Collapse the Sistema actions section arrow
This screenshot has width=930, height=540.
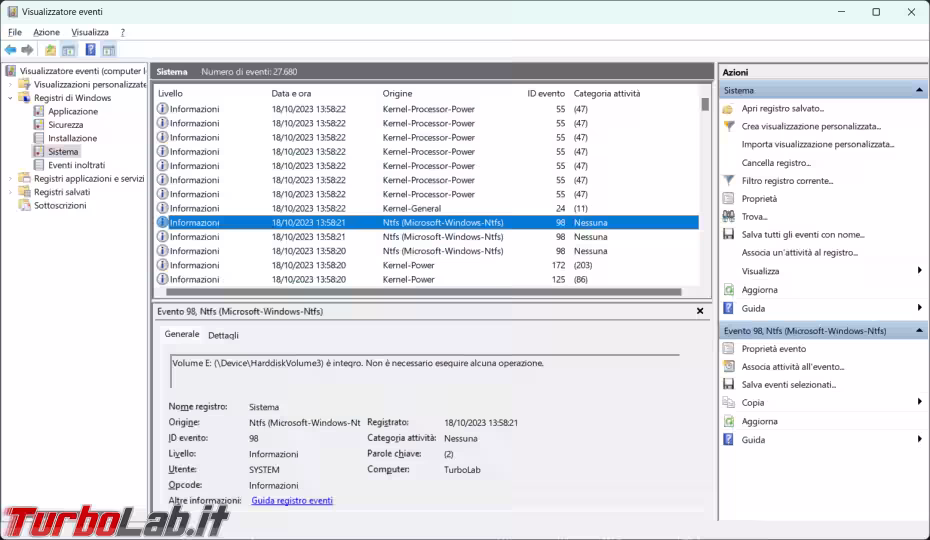pyautogui.click(x=919, y=90)
